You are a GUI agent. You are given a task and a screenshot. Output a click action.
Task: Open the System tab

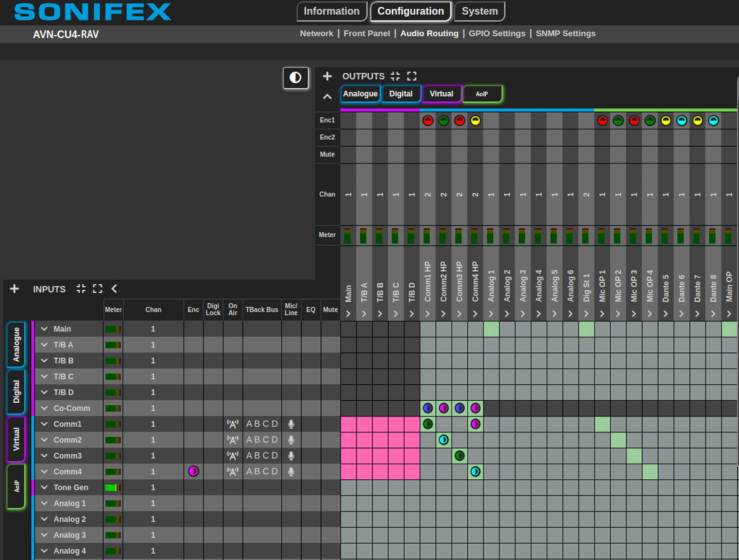pyautogui.click(x=479, y=11)
